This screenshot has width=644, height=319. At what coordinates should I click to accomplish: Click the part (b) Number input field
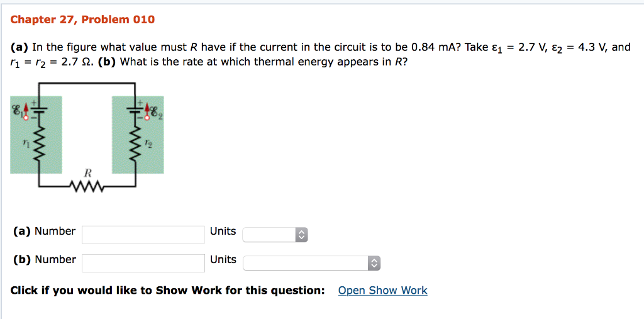point(143,263)
